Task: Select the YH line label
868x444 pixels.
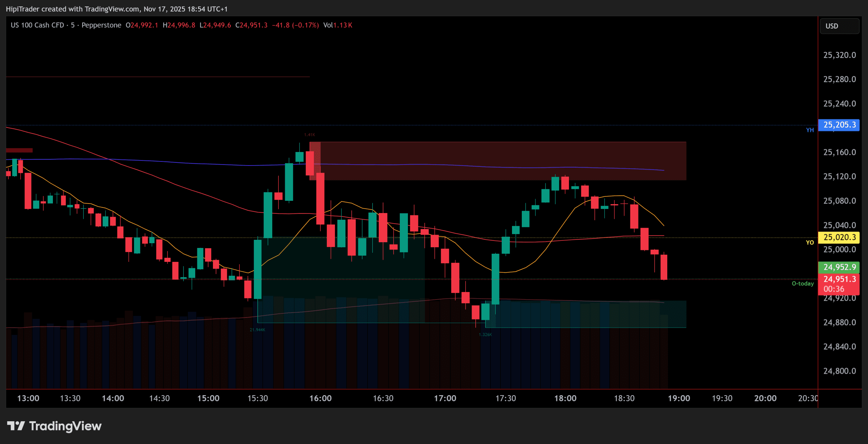Action: point(810,130)
